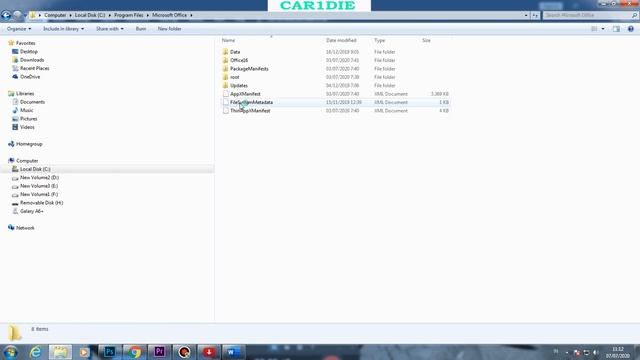Select Homegroup in navigation pane
Image resolution: width=640 pixels, height=360 pixels.
pos(29,144)
